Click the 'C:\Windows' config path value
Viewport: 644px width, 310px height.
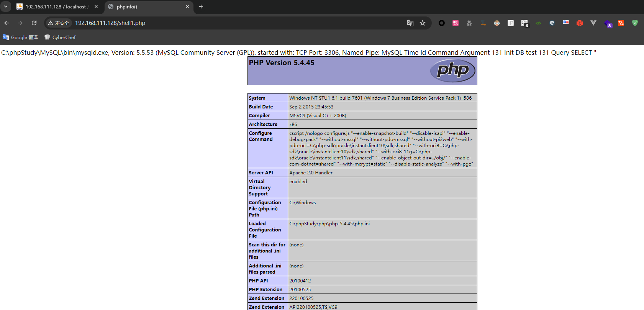(303, 203)
